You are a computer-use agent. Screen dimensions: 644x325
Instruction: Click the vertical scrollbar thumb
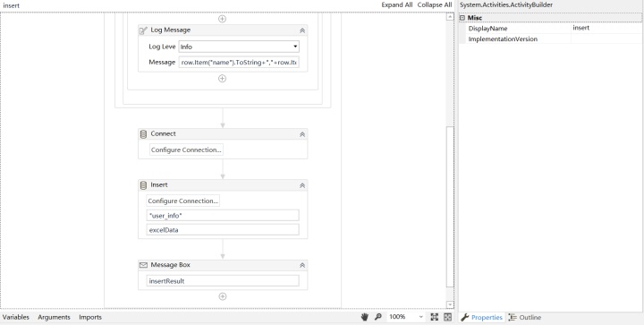[x=450, y=207]
